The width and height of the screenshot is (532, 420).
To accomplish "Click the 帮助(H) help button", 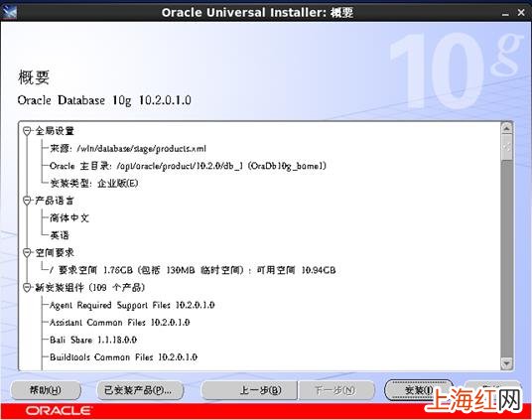I will point(46,390).
